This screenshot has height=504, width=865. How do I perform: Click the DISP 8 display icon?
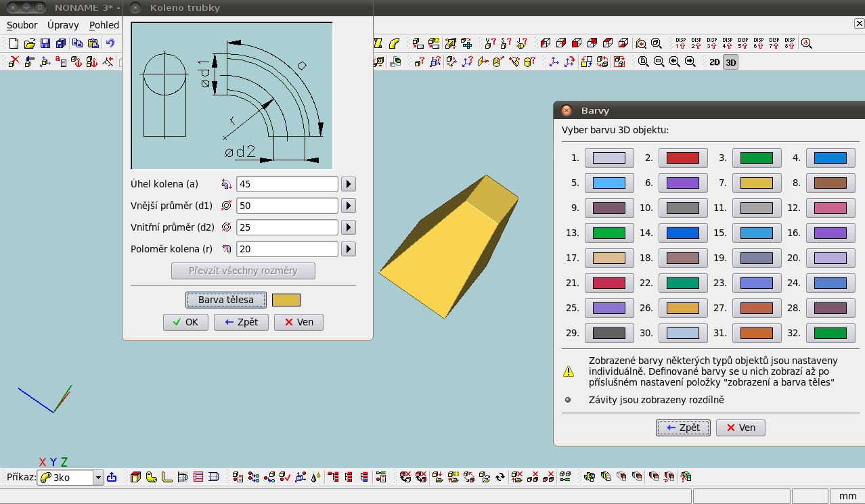(x=789, y=43)
